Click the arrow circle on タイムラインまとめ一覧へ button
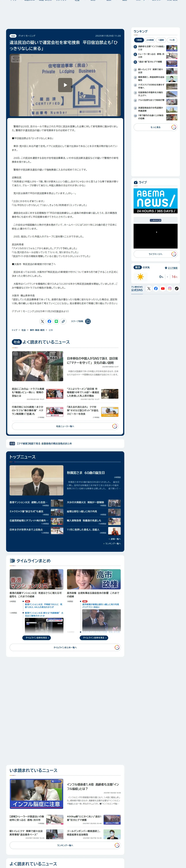The width and height of the screenshot is (186, 868). (117, 647)
